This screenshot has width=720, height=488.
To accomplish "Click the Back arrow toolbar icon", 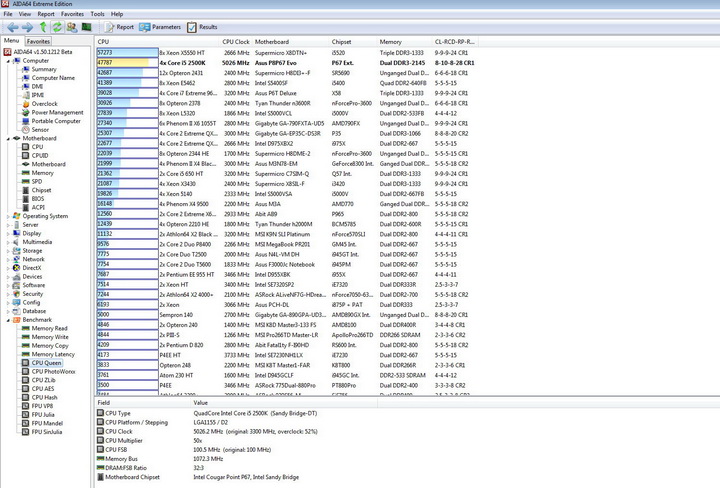I will 13,27.
